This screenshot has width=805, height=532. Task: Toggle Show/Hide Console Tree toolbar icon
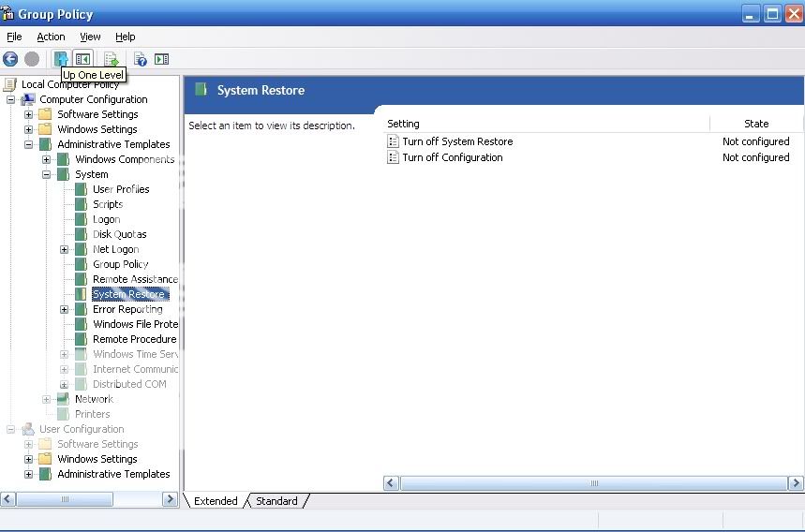pos(82,59)
